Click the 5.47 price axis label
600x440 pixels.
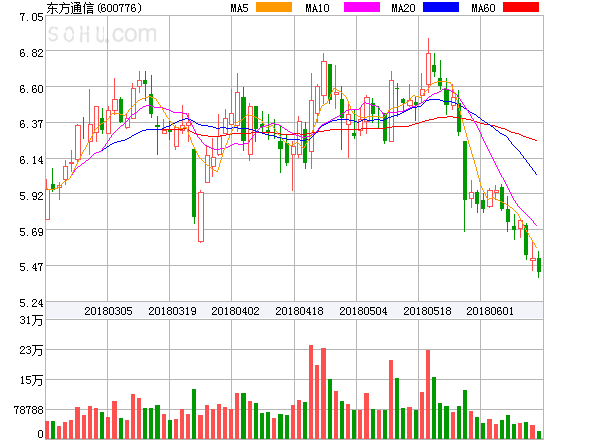pos(31,267)
